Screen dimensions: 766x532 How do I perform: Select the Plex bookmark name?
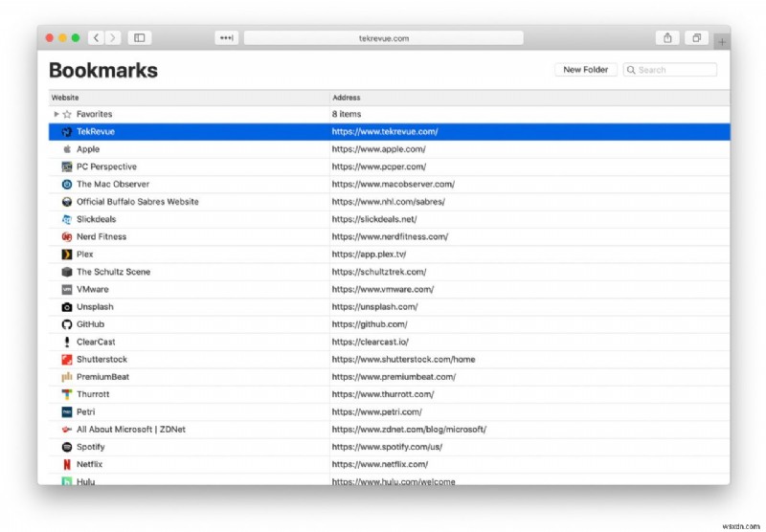[x=84, y=255]
